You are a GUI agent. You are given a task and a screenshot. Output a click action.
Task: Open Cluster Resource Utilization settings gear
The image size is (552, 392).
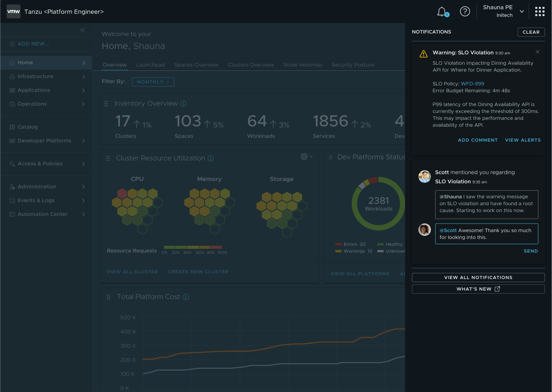(x=305, y=157)
